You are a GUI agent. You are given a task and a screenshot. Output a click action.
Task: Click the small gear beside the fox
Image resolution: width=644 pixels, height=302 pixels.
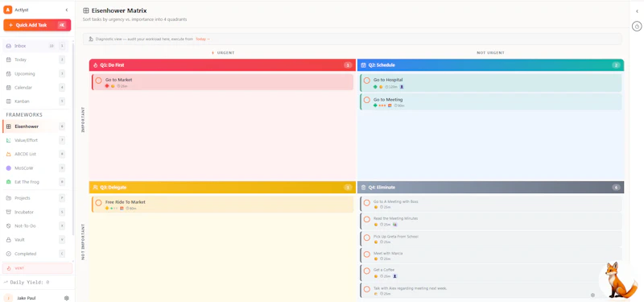(x=592, y=295)
